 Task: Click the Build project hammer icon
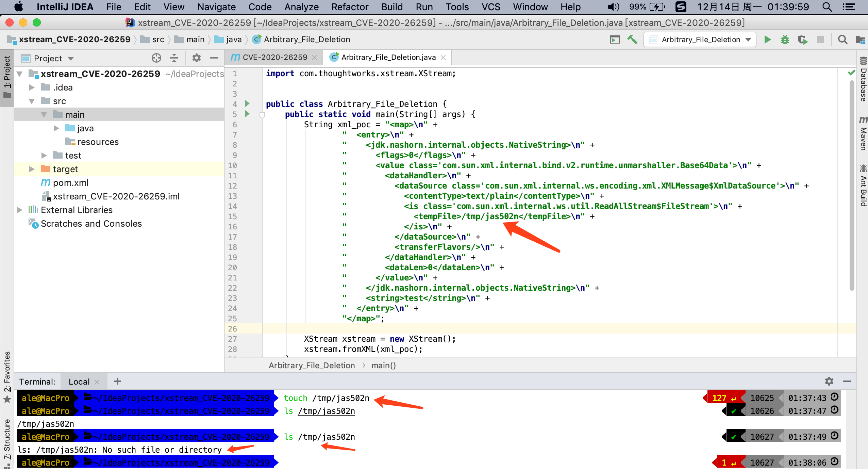632,39
